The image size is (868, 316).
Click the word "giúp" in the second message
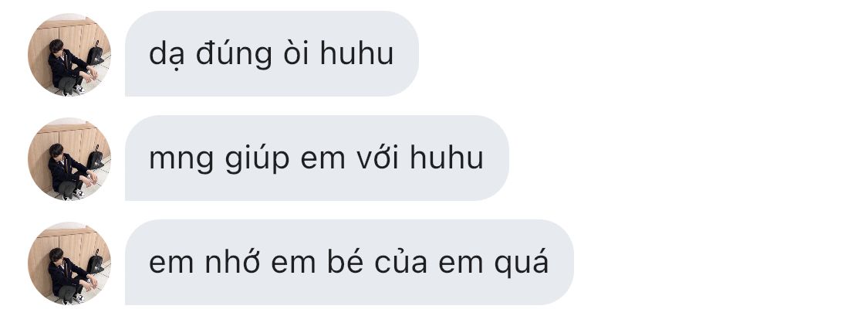(257, 158)
